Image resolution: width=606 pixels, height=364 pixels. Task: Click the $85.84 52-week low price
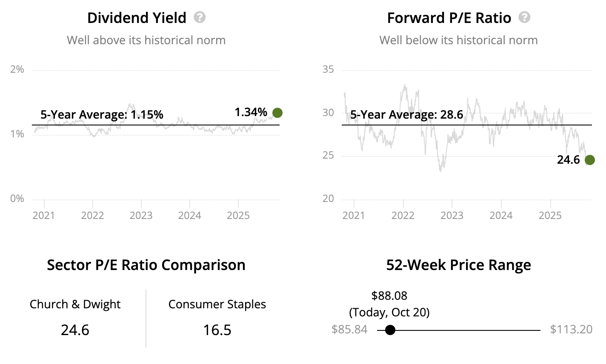[349, 330]
